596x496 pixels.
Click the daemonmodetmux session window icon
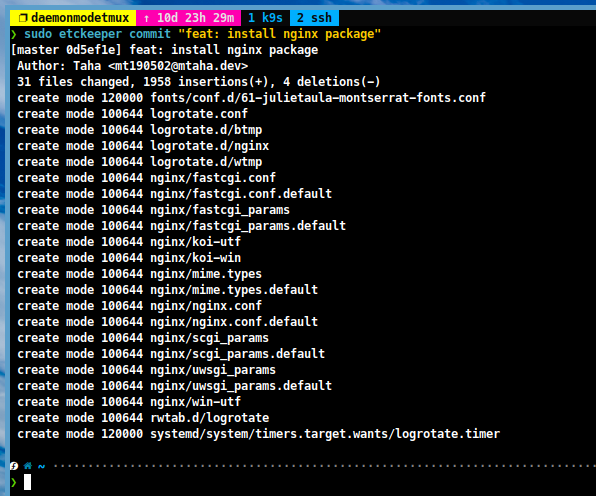[23, 18]
